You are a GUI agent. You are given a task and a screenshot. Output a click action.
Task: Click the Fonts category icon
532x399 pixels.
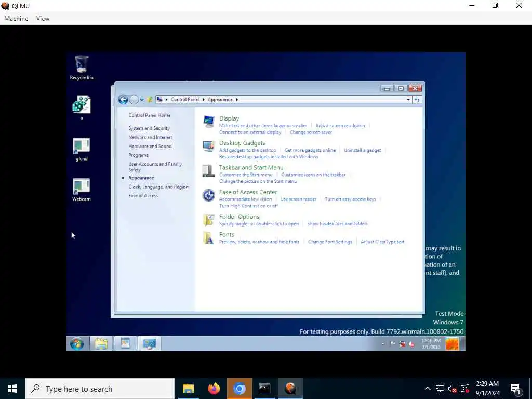pyautogui.click(x=209, y=238)
